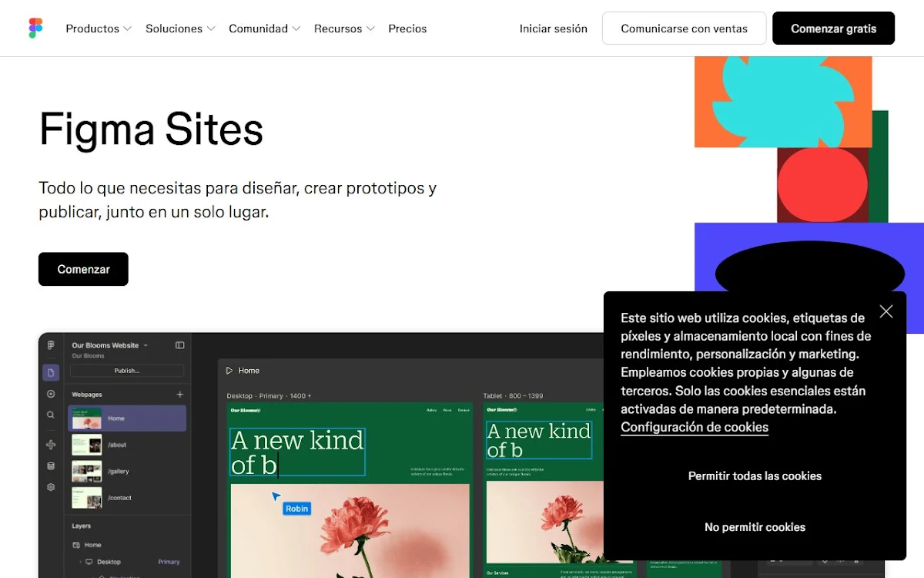
Task: Click the 'A new kind of b' text in Desktop frame
Action: coord(297,452)
